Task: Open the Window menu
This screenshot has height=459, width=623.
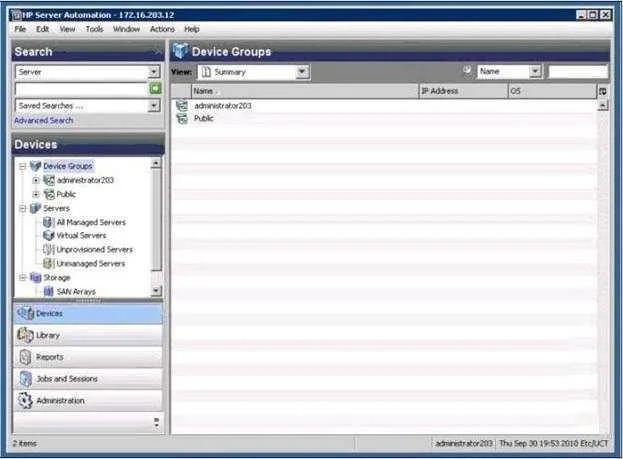Action: [x=126, y=29]
